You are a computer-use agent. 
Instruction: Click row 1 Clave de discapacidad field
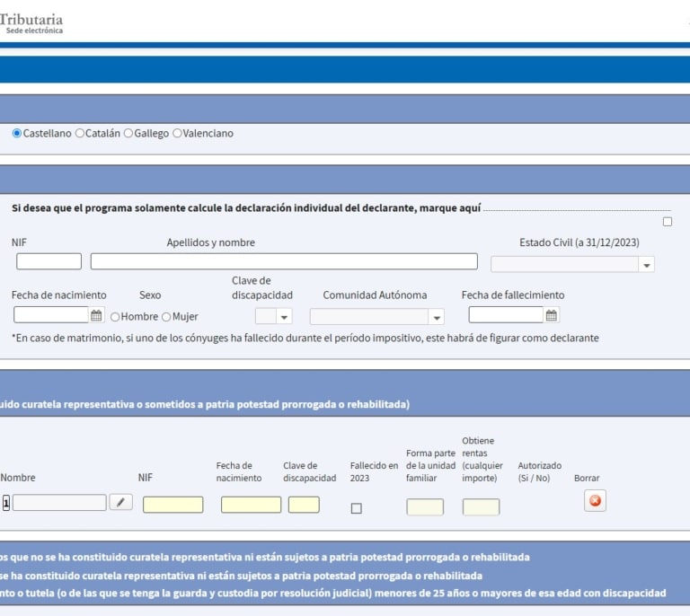click(x=304, y=505)
